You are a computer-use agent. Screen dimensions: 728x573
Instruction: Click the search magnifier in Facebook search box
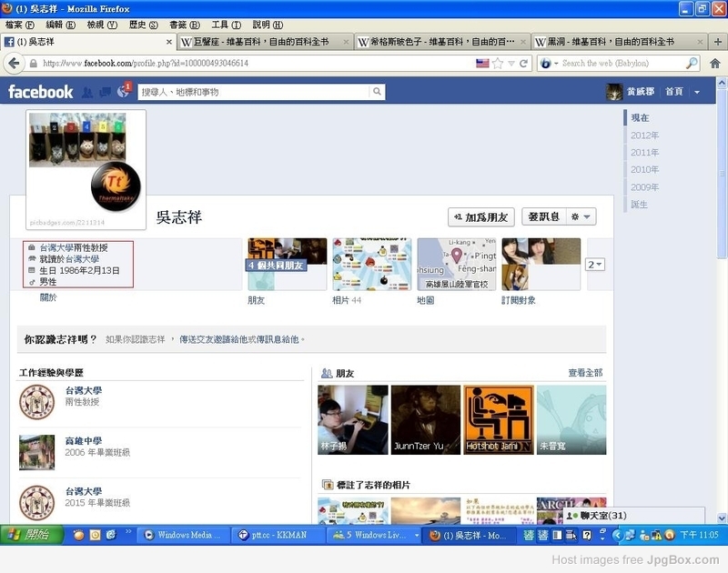coord(377,92)
